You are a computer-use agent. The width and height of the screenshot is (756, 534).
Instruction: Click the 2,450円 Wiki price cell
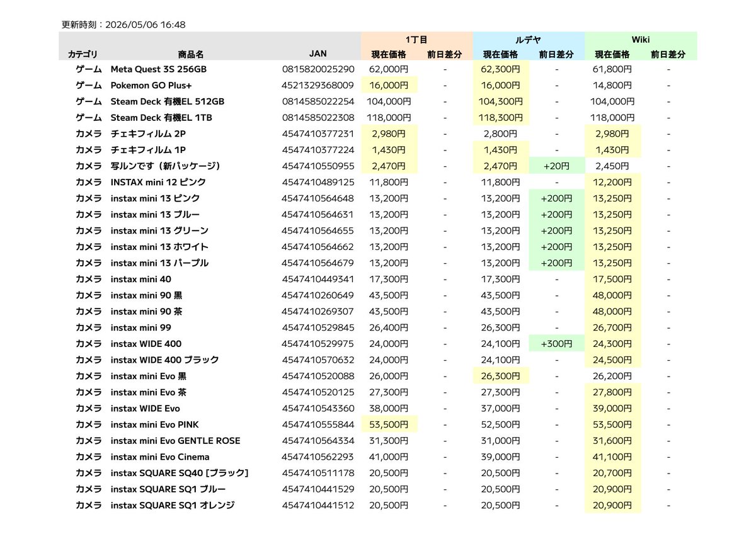point(612,166)
